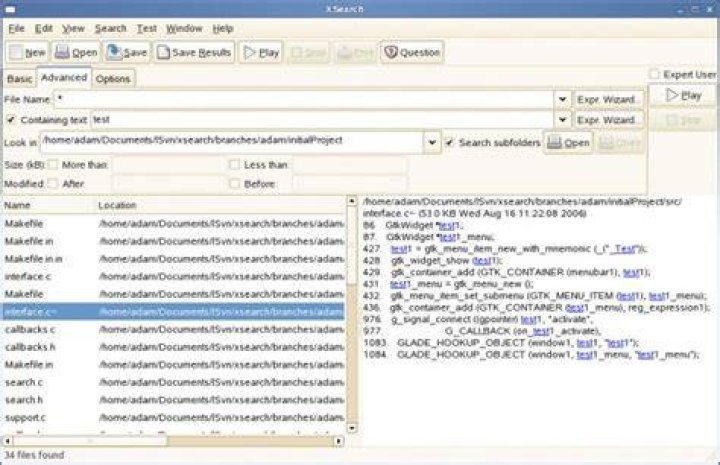Enable the Modified Before checkbox
Screen dimensions: 720x465
click(x=234, y=184)
